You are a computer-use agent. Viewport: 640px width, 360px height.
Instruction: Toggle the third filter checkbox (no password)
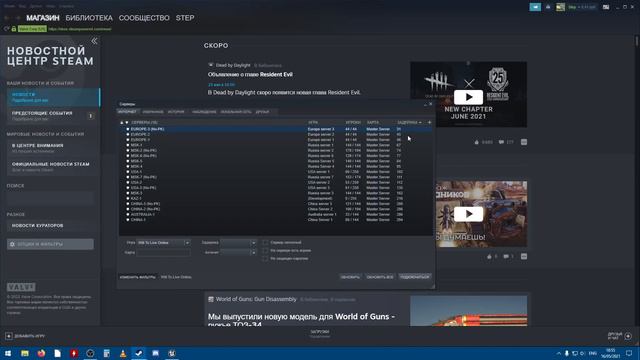[x=265, y=258]
